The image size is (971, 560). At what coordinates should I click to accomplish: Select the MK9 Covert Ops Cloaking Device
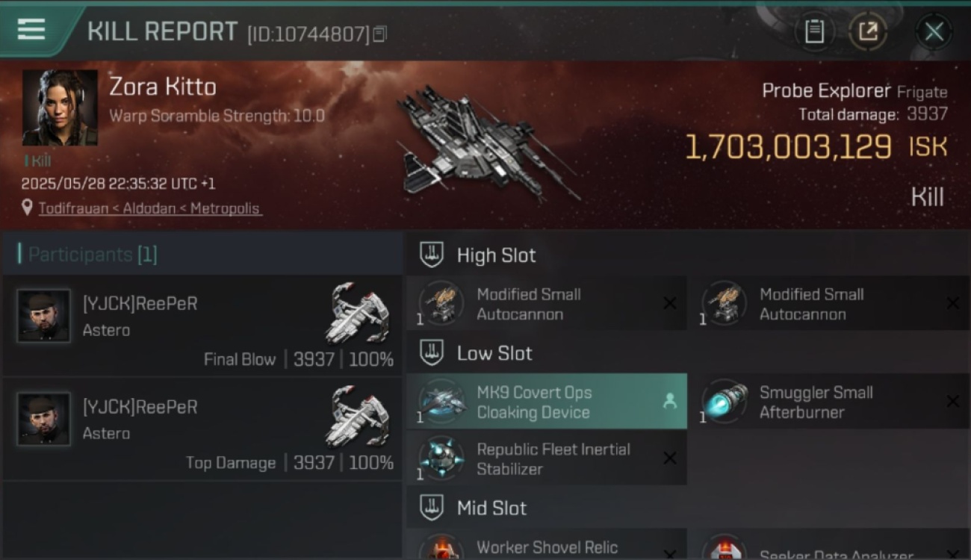[x=546, y=402]
